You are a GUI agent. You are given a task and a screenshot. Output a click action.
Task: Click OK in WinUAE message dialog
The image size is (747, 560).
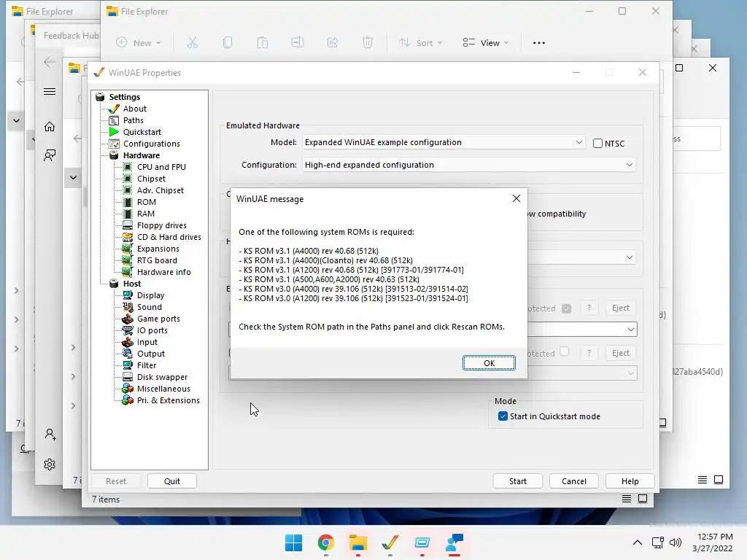pyautogui.click(x=489, y=363)
